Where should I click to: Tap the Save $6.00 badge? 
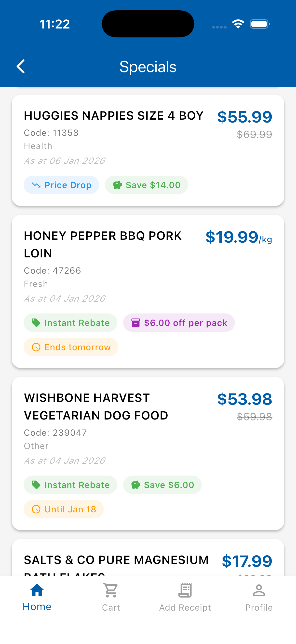click(162, 485)
